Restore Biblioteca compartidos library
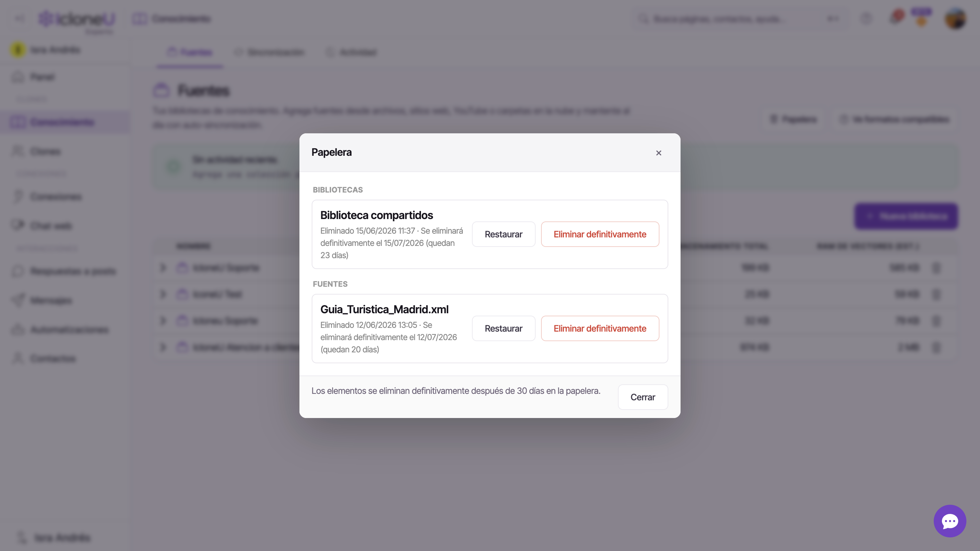Viewport: 980px width, 551px height. 503,234
